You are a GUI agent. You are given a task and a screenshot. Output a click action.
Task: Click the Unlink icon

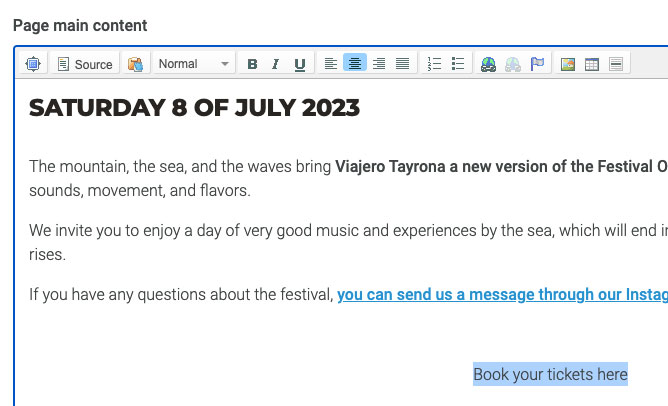[x=513, y=64]
